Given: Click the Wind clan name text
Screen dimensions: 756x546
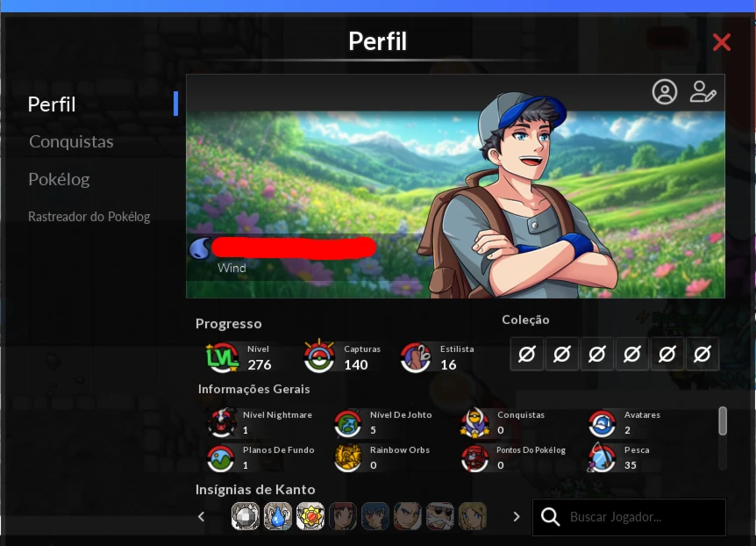Looking at the screenshot, I should (232, 268).
